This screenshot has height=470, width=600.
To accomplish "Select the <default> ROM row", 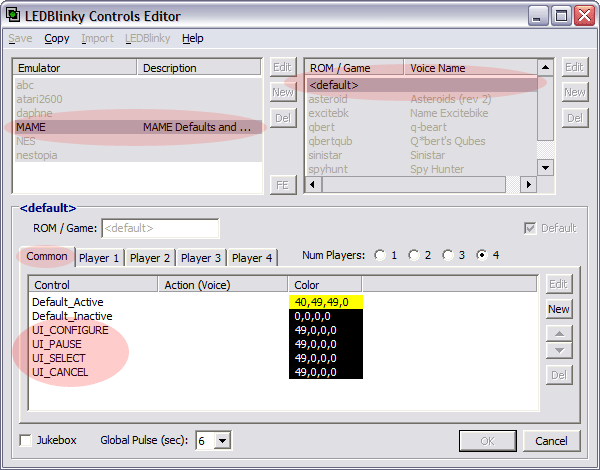I will (x=421, y=85).
